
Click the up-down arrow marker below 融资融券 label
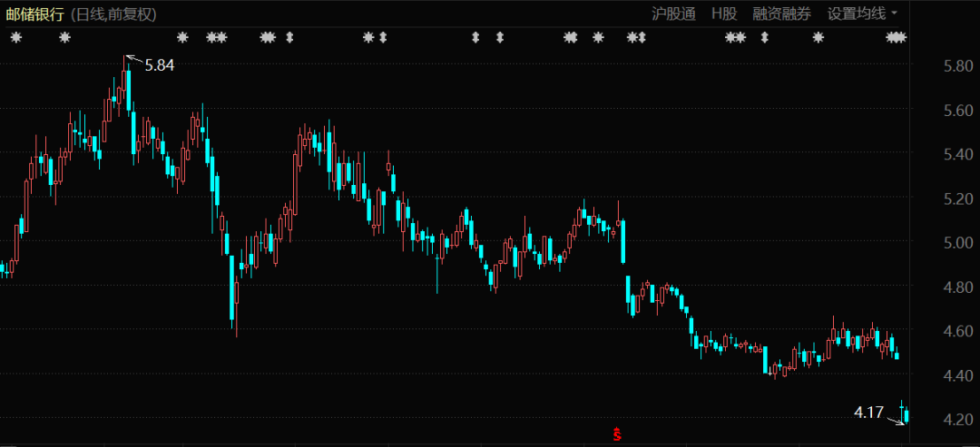pyautogui.click(x=764, y=37)
